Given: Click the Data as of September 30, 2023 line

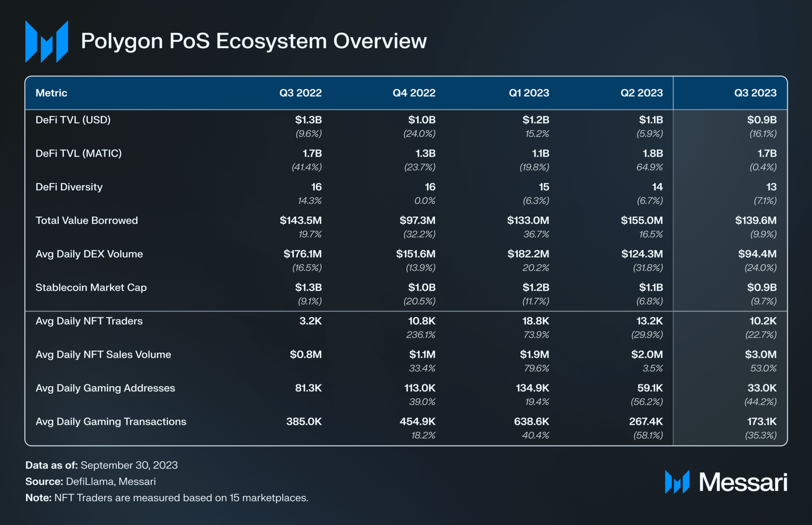Looking at the screenshot, I should (101, 465).
